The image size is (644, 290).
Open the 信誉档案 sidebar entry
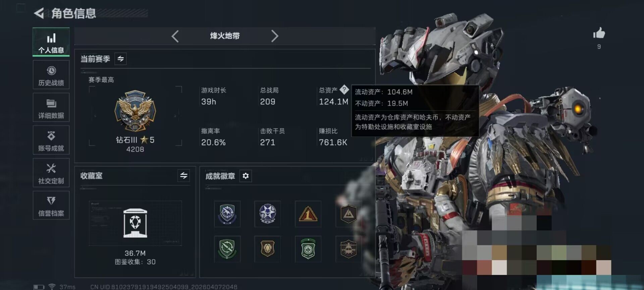[51, 205]
